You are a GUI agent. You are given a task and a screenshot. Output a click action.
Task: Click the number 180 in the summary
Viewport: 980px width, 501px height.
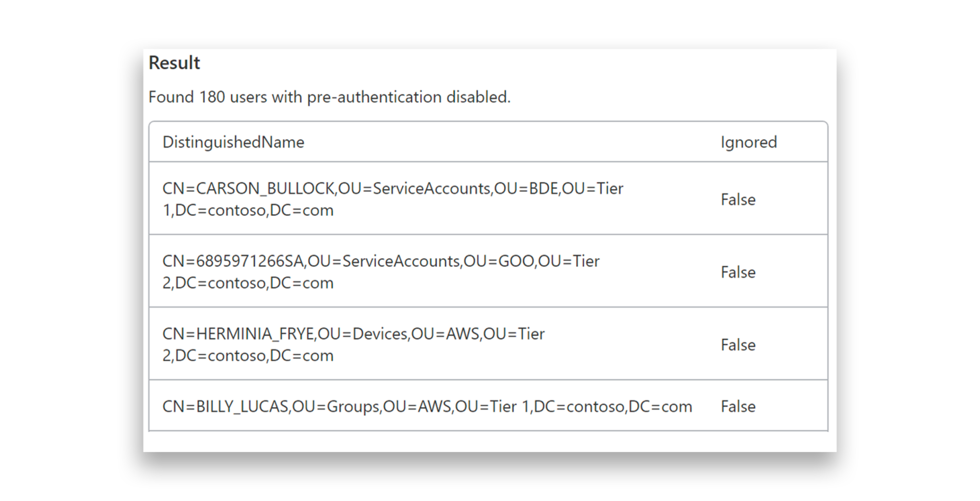pos(212,97)
